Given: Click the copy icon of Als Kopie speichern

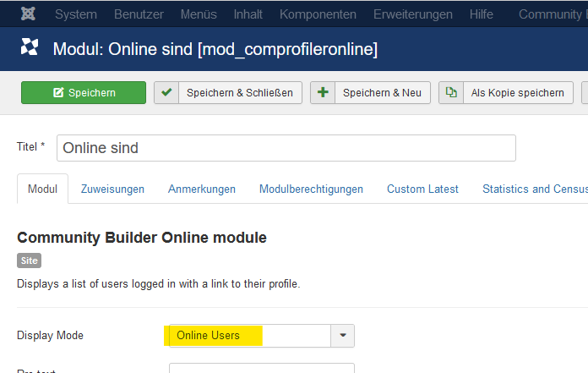Looking at the screenshot, I should pos(451,92).
